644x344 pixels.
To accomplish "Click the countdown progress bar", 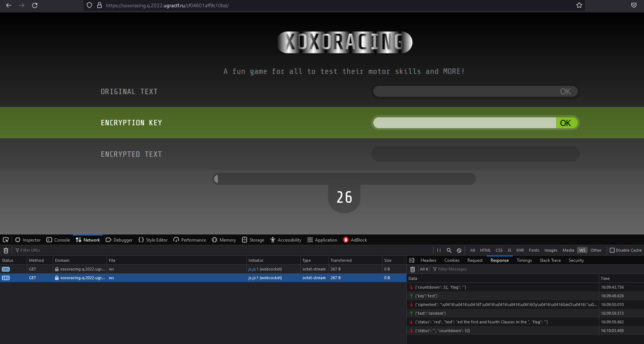I will (x=344, y=179).
